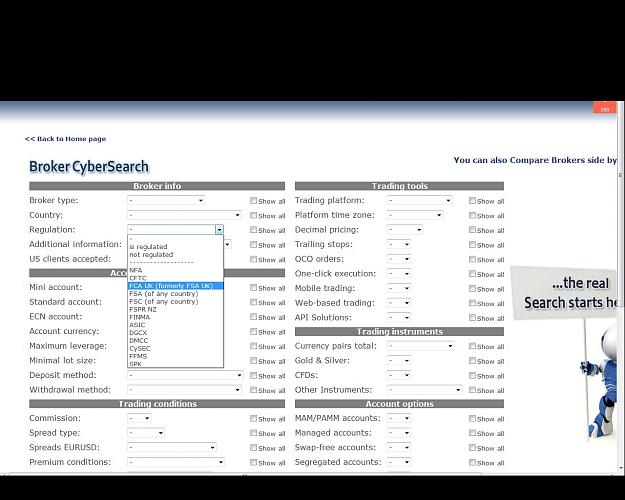Open the OCO orders dropdown

click(x=399, y=259)
